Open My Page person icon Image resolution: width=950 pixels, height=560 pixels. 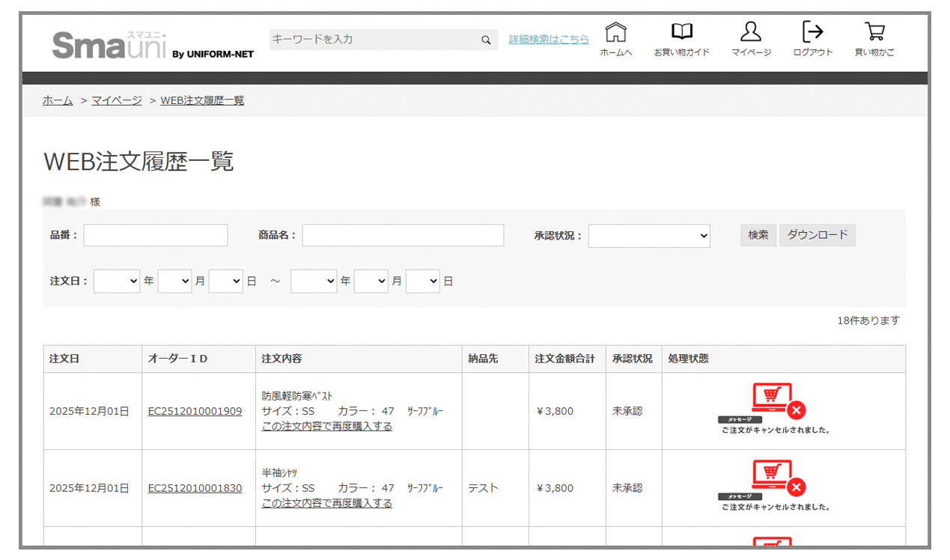[x=750, y=32]
